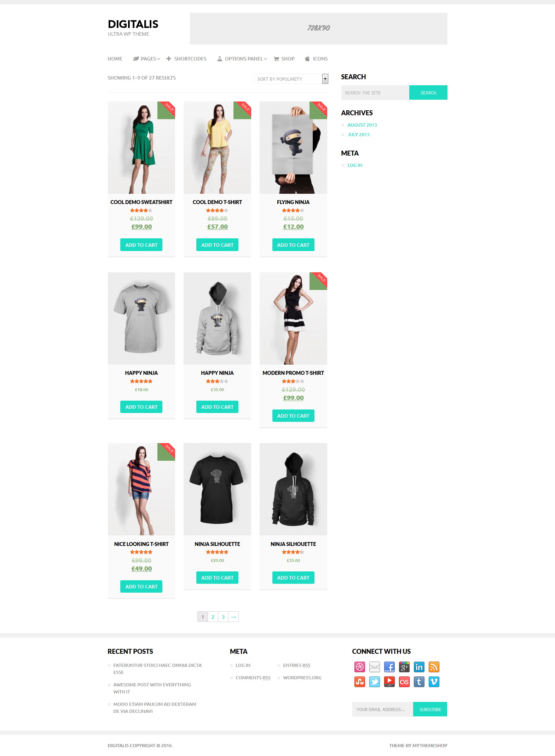Go to pagination page 2
555x756 pixels.
coord(213,617)
